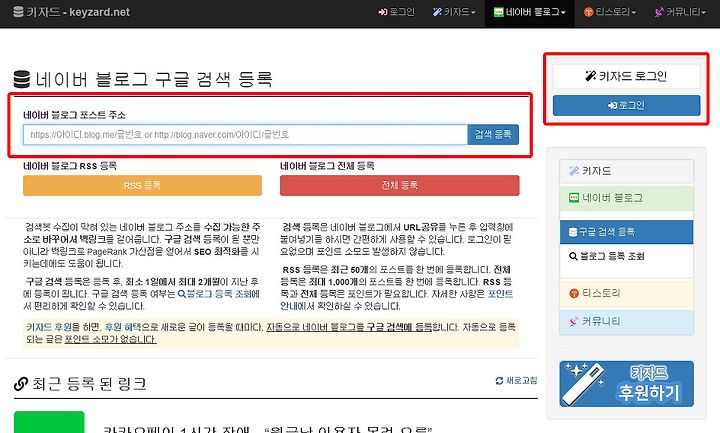
Task: Expand the 키자드 dropdown in navbar
Action: point(454,12)
